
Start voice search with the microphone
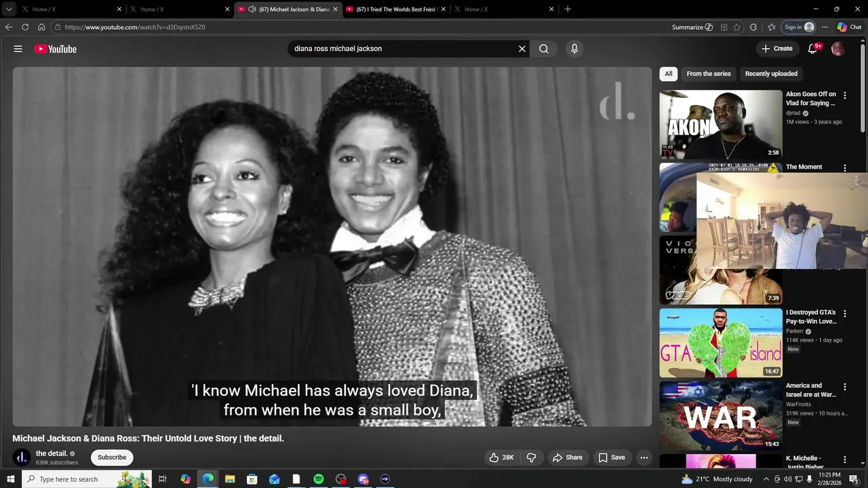coord(574,49)
